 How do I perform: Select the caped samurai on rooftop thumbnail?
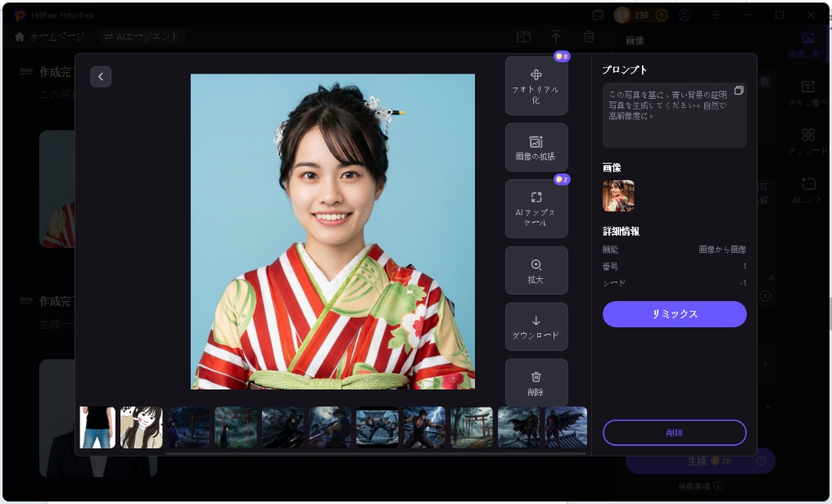click(x=519, y=427)
